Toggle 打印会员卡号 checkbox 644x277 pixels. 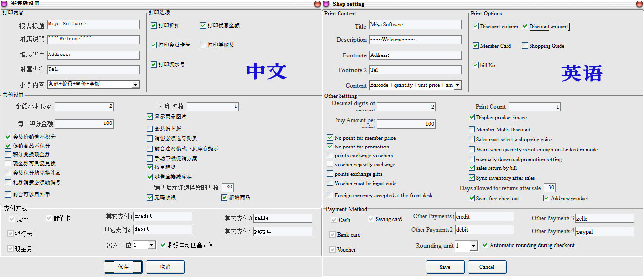153,45
